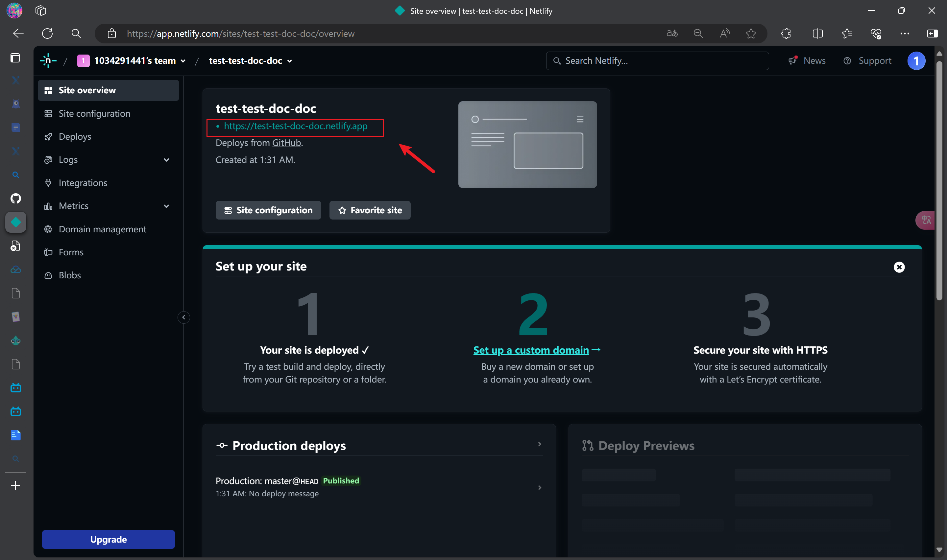Click the Upgrade button
Viewport: 947px width, 560px height.
(108, 539)
